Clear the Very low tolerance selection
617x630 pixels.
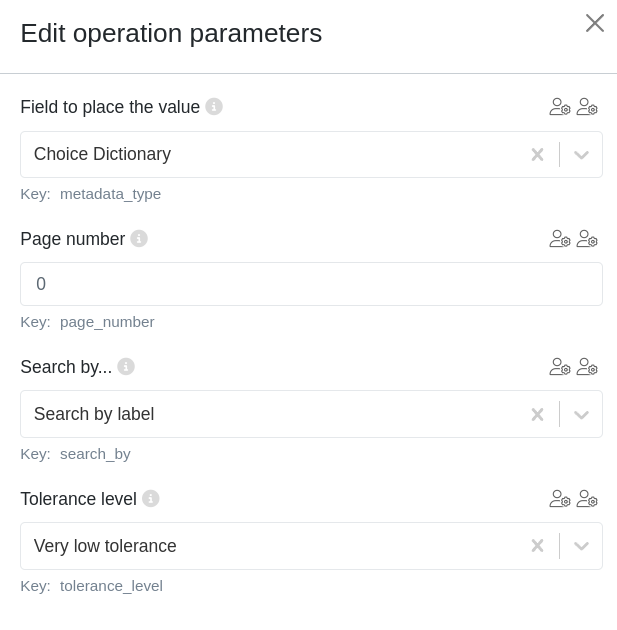[537, 546]
